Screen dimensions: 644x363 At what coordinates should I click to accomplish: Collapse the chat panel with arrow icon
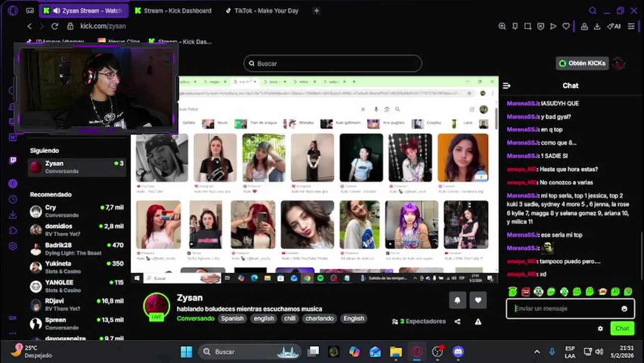(x=506, y=86)
